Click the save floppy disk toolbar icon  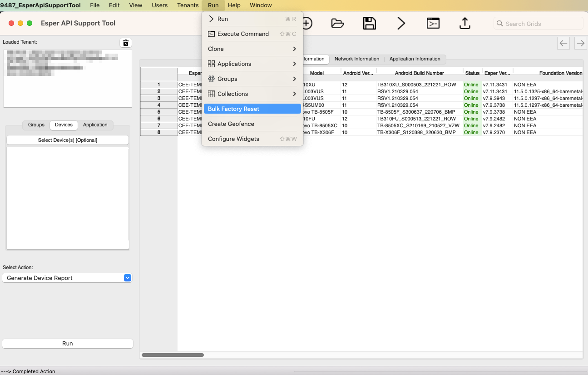coord(369,24)
